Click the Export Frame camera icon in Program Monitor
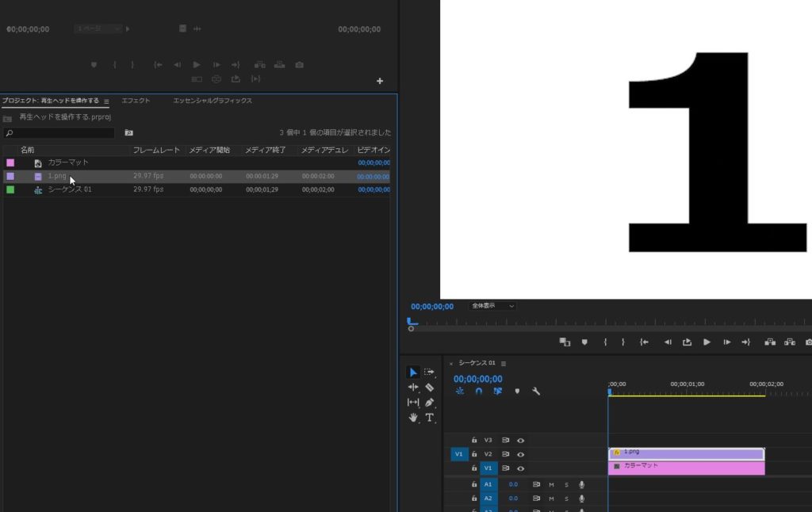 pos(808,342)
